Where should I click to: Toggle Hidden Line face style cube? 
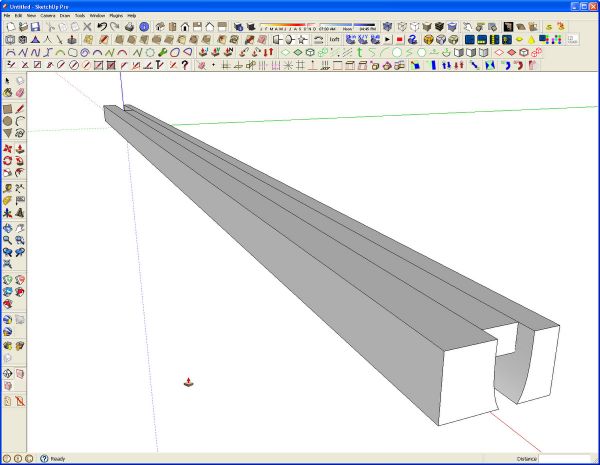pyautogui.click(x=414, y=27)
